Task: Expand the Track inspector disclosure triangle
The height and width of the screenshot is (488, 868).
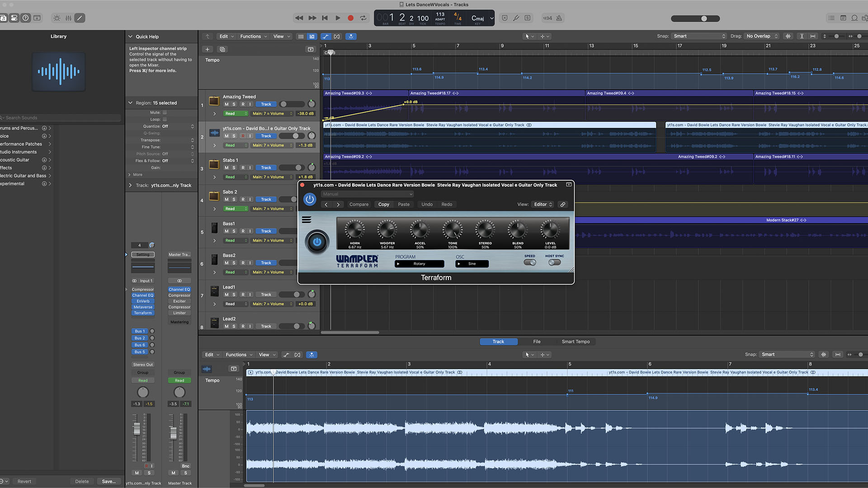Action: (130, 185)
